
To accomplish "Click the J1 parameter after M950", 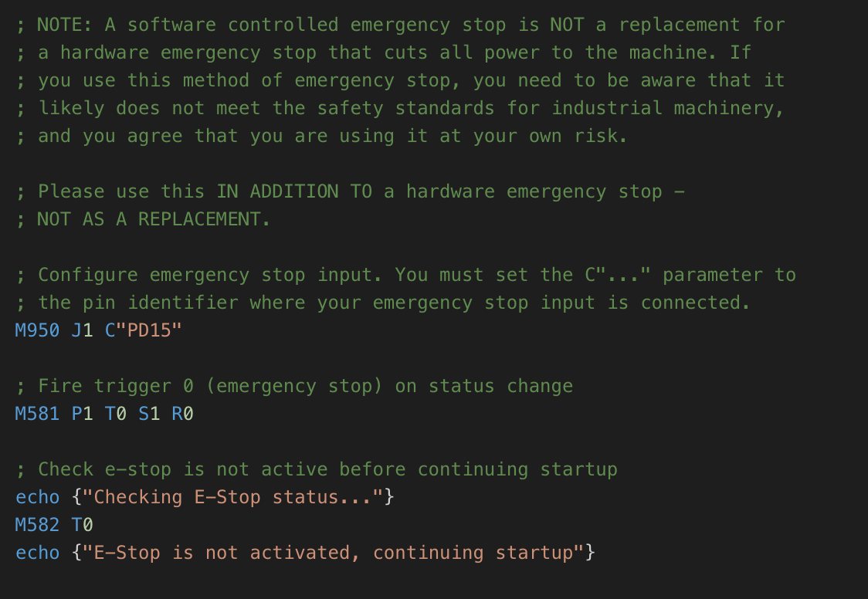I will click(x=82, y=330).
